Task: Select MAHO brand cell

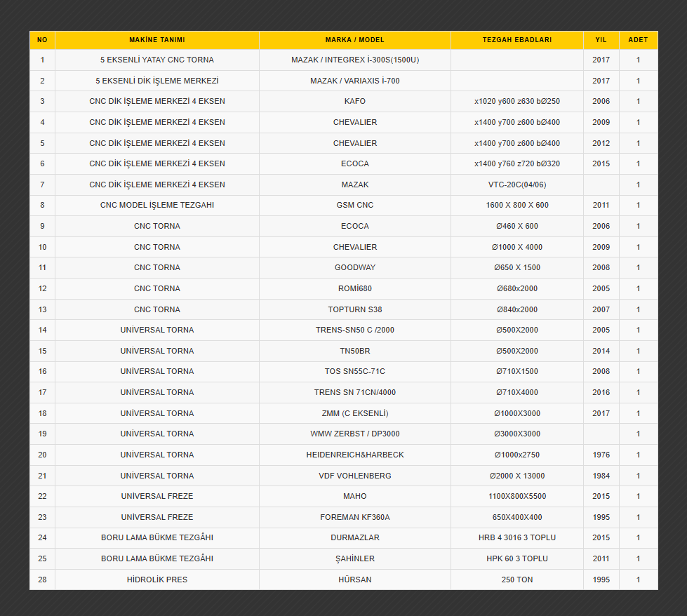Action: click(355, 497)
